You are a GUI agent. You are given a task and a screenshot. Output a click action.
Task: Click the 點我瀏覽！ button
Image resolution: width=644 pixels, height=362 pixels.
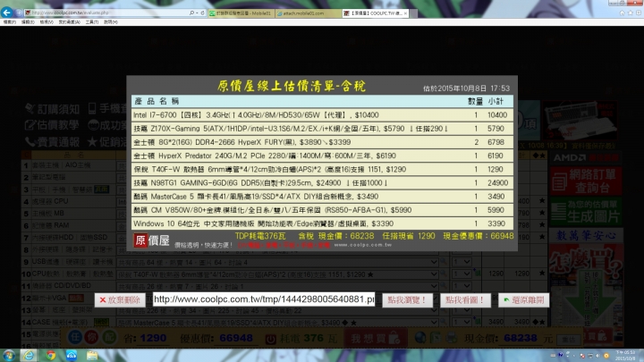(407, 300)
